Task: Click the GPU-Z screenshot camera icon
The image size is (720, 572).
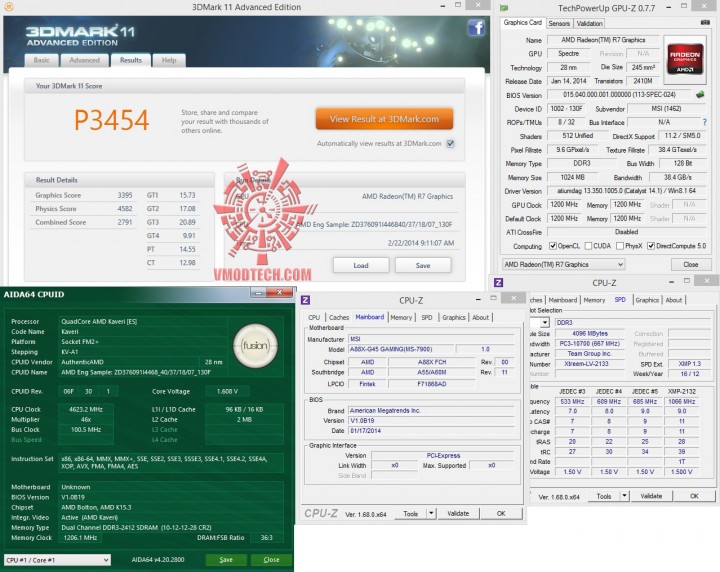Action: [x=705, y=22]
